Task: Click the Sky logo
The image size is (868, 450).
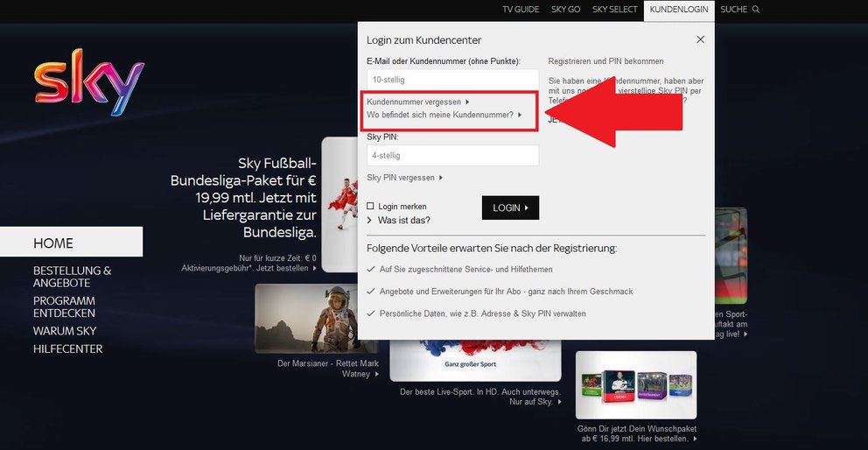Action: (x=89, y=82)
